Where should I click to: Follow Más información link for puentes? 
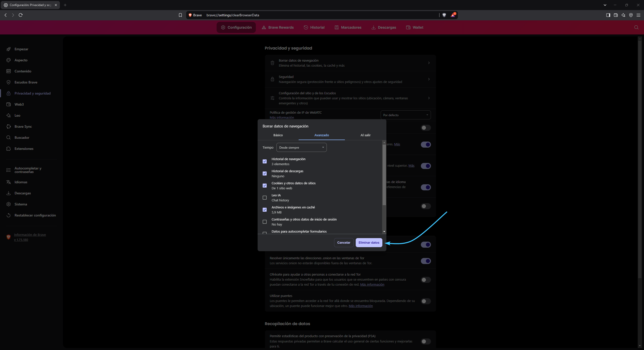click(x=360, y=306)
